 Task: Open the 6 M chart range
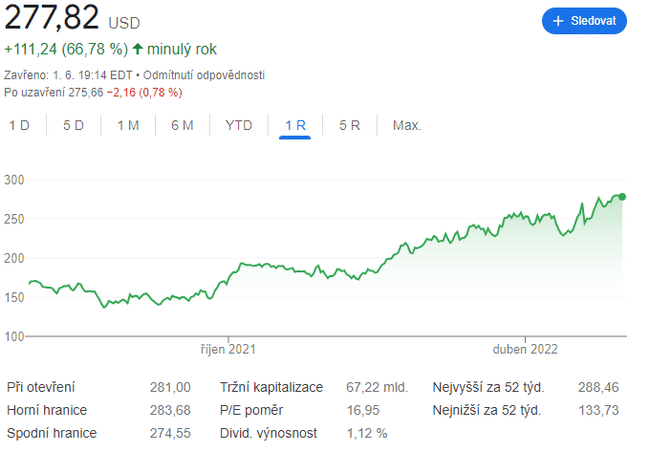[x=182, y=125]
